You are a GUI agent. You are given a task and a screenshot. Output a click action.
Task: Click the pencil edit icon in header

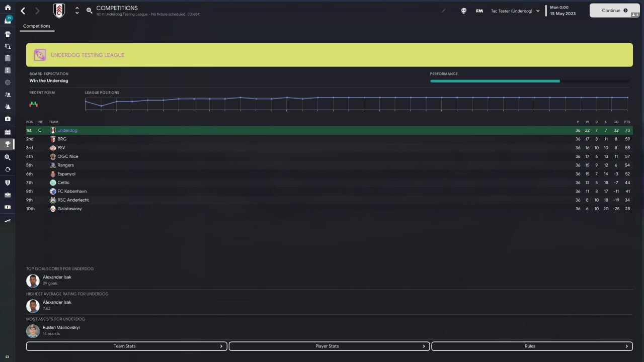click(x=443, y=11)
